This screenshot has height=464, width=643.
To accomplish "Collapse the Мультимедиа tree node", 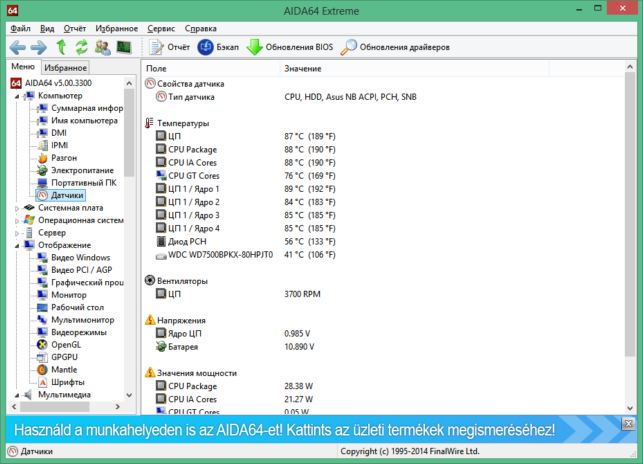I will click(x=17, y=395).
